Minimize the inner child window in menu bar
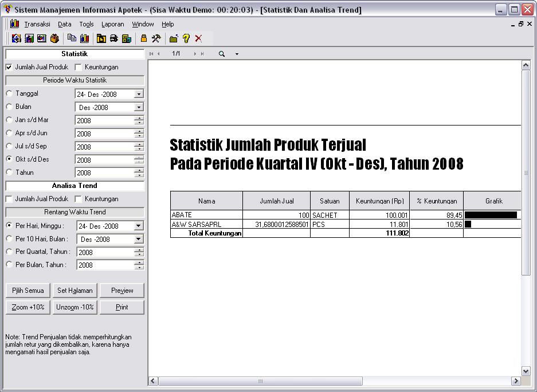This screenshot has height=392, width=537. click(513, 24)
